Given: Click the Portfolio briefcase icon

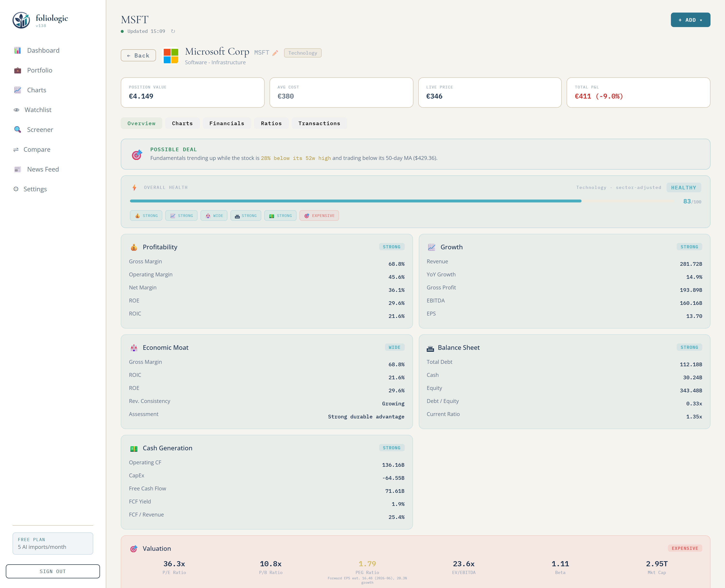Looking at the screenshot, I should pyautogui.click(x=18, y=70).
